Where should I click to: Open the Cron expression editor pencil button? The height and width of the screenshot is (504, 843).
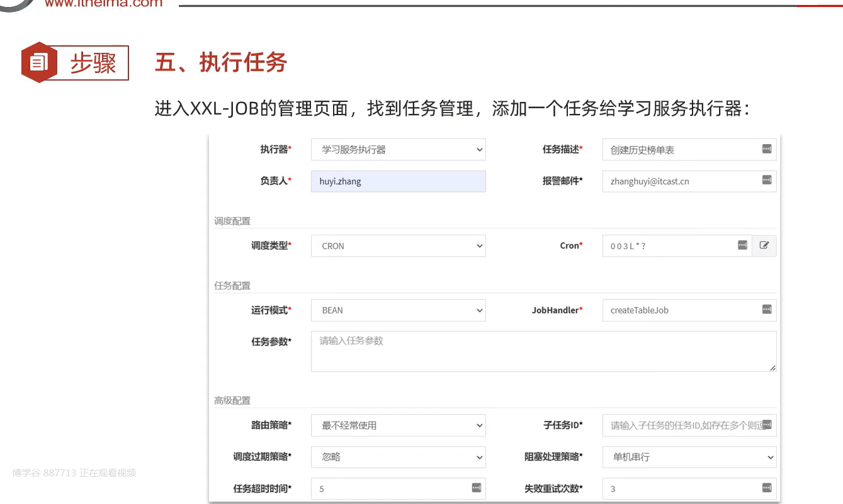click(764, 245)
